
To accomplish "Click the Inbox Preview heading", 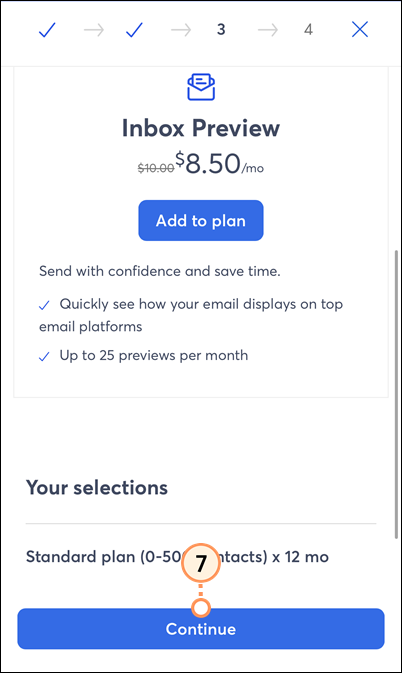I will coord(201,128).
